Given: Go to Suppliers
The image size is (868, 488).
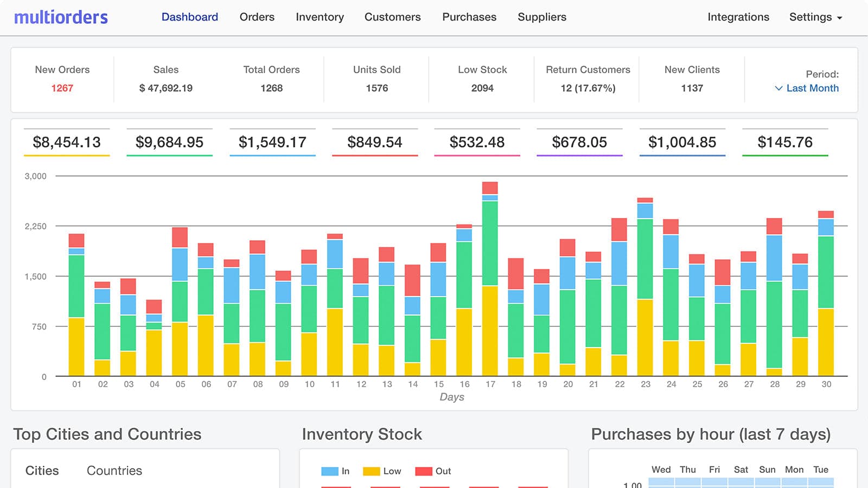Looking at the screenshot, I should pyautogui.click(x=542, y=17).
